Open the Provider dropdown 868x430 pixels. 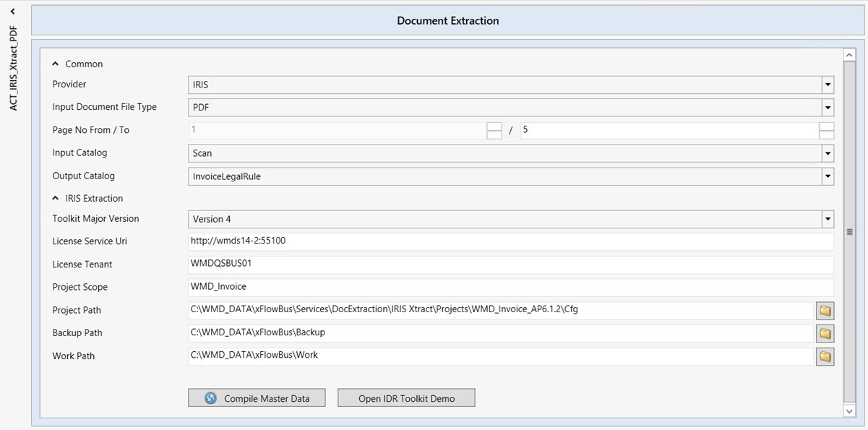[827, 85]
